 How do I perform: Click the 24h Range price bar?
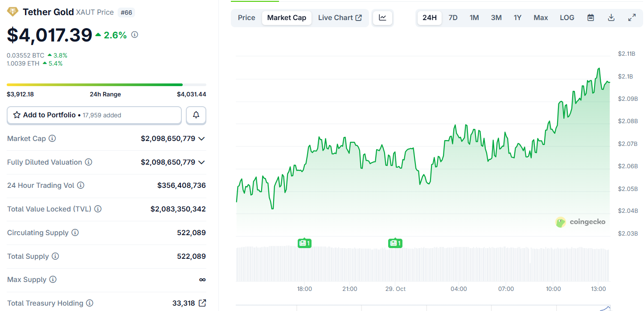point(106,84)
